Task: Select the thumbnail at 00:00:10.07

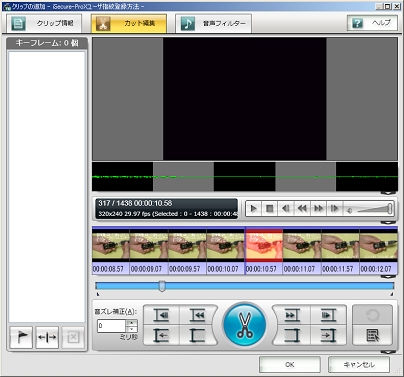Action: pyautogui.click(x=226, y=251)
